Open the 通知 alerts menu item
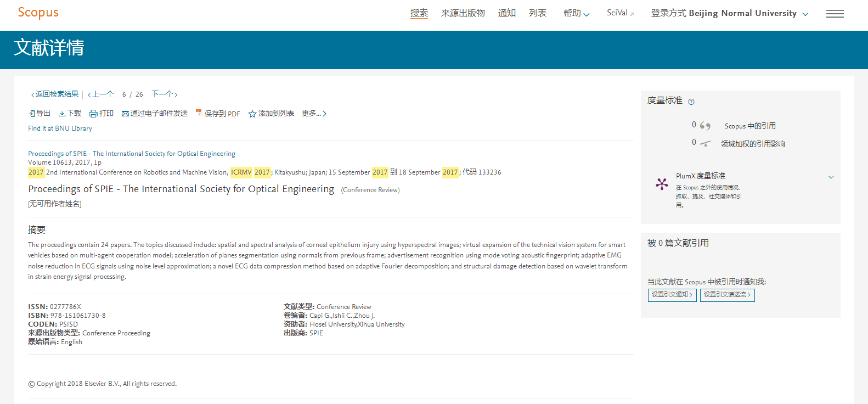The image size is (868, 404). coord(507,13)
